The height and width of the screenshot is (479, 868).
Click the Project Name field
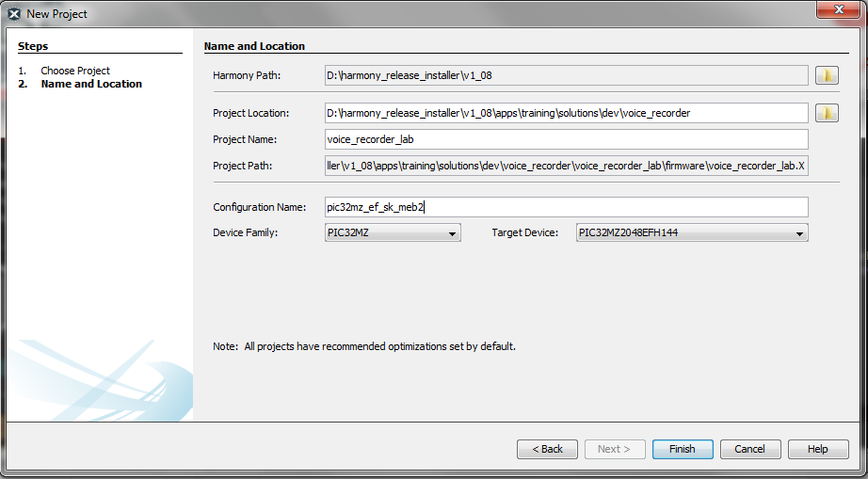(x=566, y=139)
